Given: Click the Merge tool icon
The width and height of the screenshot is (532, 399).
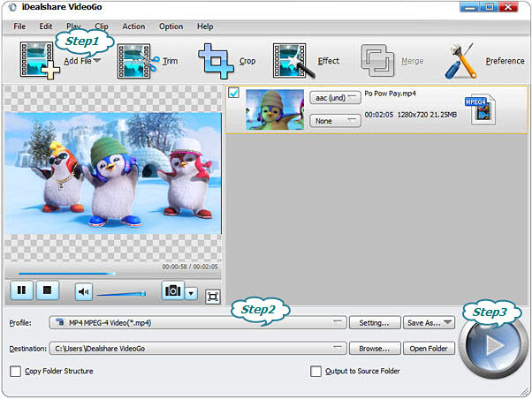Looking at the screenshot, I should click(x=377, y=61).
